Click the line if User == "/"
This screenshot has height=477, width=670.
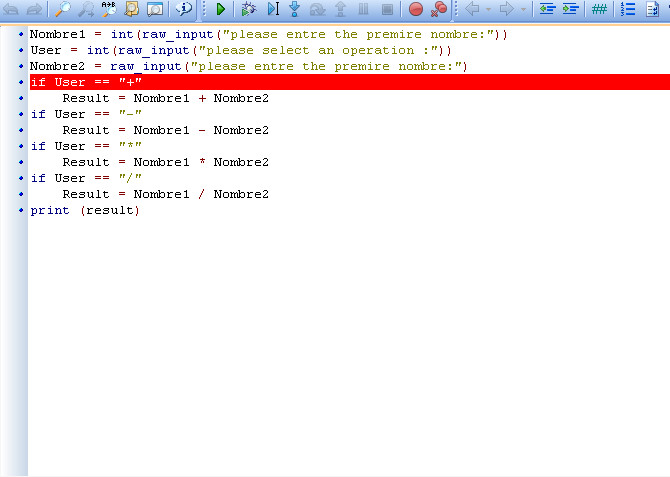point(86,178)
